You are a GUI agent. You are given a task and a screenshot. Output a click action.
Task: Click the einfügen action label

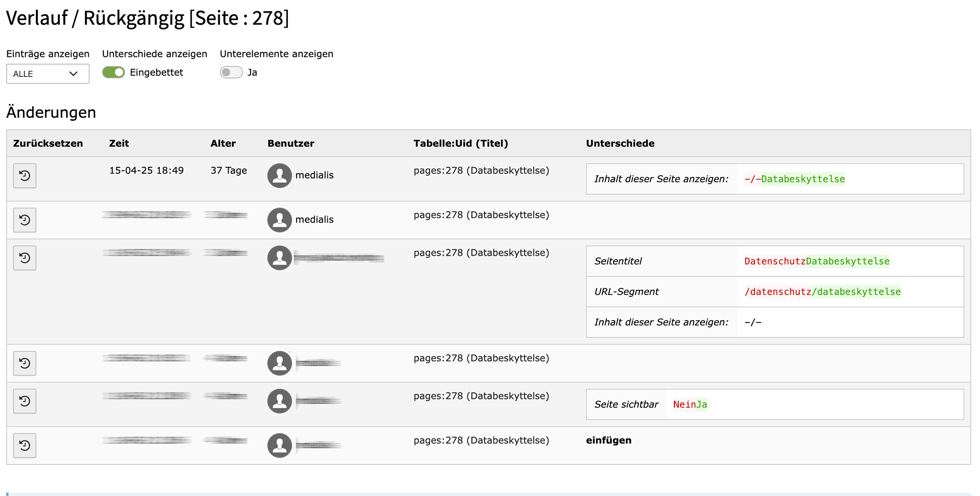click(609, 440)
